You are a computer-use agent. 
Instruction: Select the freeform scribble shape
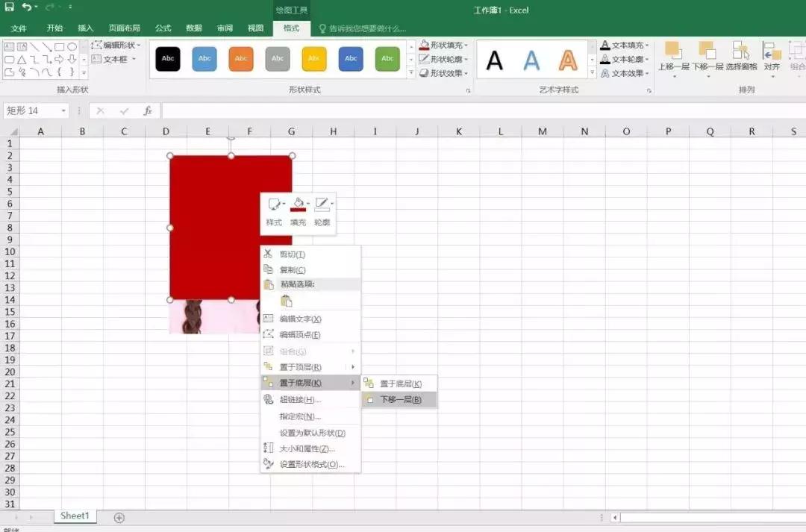click(x=22, y=72)
